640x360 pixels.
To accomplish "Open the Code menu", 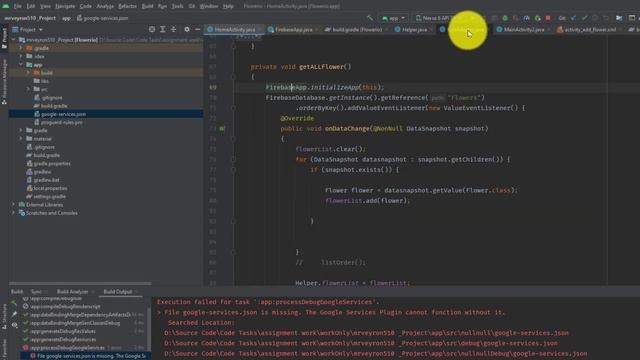I will 85,6.
